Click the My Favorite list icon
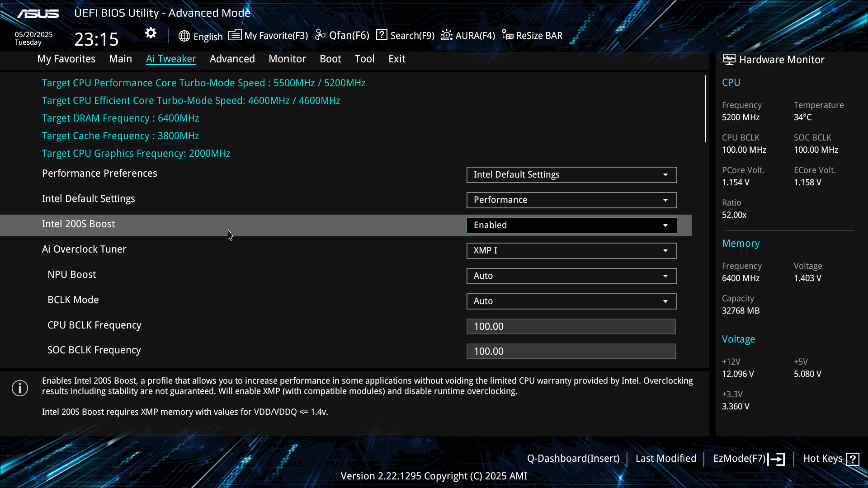 235,35
